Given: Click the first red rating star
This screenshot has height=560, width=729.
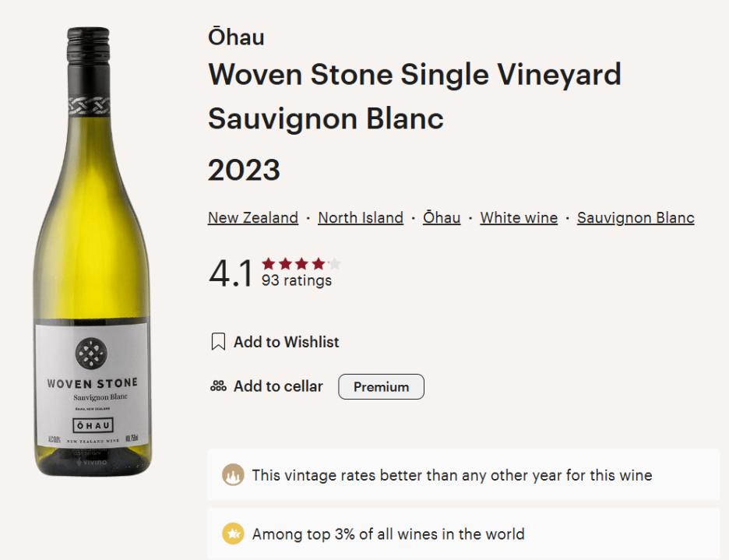Looking at the screenshot, I should point(269,264).
